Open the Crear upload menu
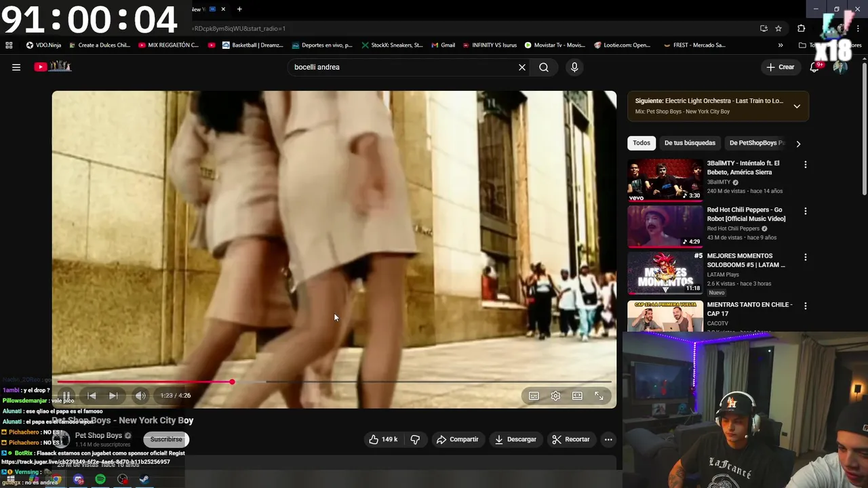 (x=781, y=67)
